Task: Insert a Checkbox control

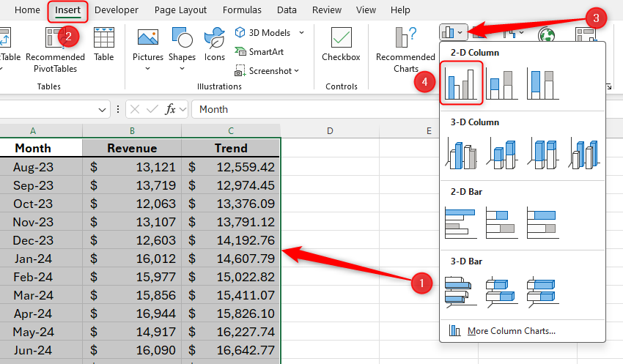Action: tap(342, 45)
